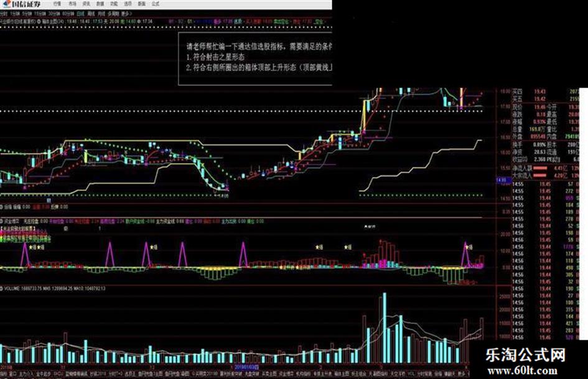The width and height of the screenshot is (588, 379).
Task: Click the 买四 price 19.43
Action: (x=539, y=91)
